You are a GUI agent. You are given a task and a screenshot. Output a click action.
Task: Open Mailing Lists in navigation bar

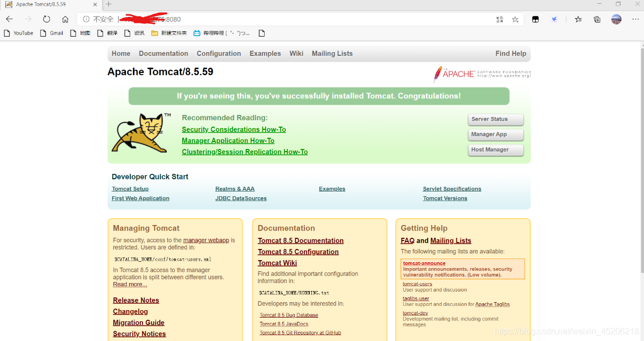(x=332, y=54)
